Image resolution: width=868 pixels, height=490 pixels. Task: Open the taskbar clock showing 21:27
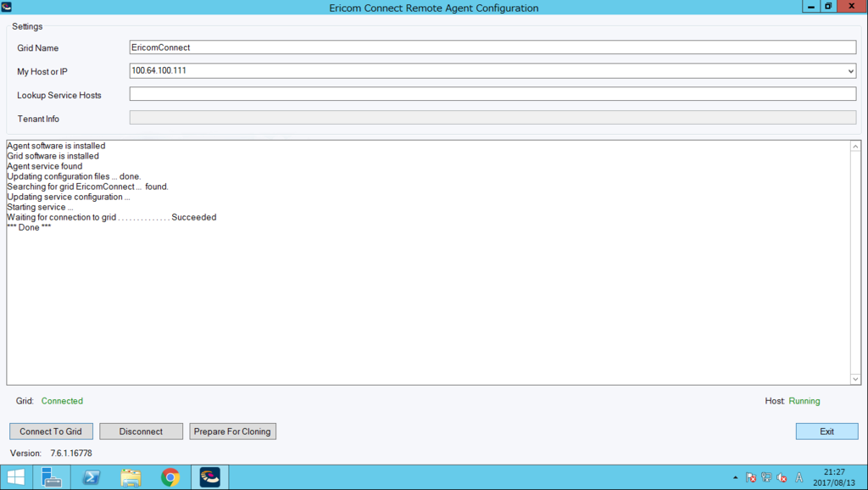[x=834, y=477]
